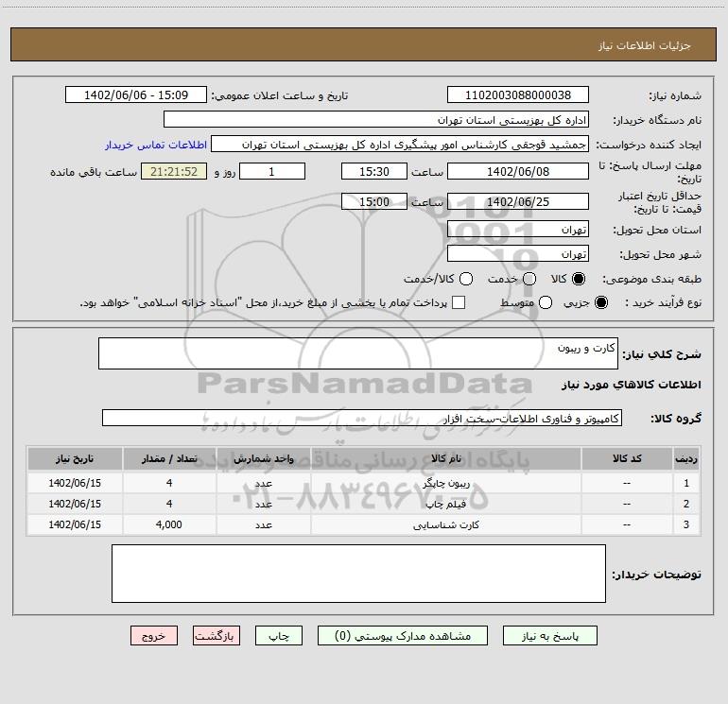Select the کالا radio button

[579, 279]
